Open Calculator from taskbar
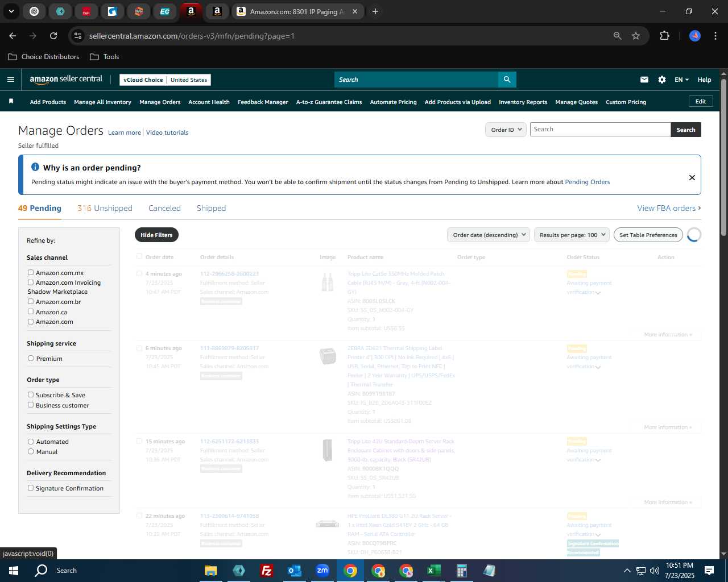728x582 pixels. [x=461, y=571]
